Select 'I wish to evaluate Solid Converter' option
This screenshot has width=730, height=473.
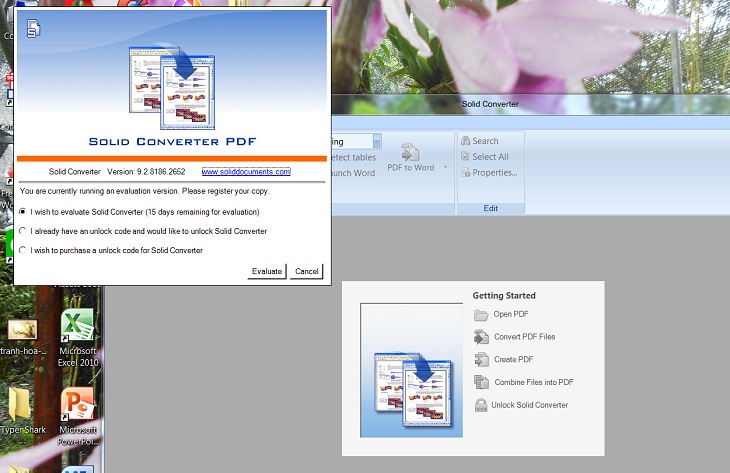click(x=22, y=212)
